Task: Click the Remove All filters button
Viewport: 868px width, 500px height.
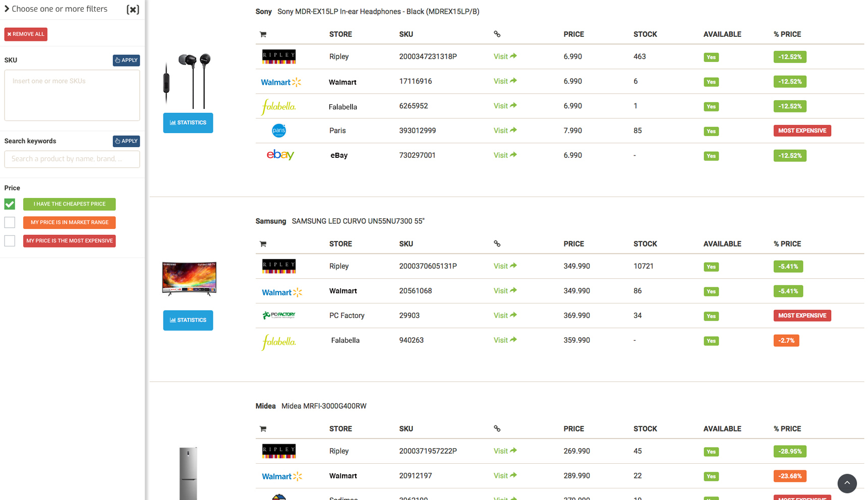Action: [x=26, y=34]
